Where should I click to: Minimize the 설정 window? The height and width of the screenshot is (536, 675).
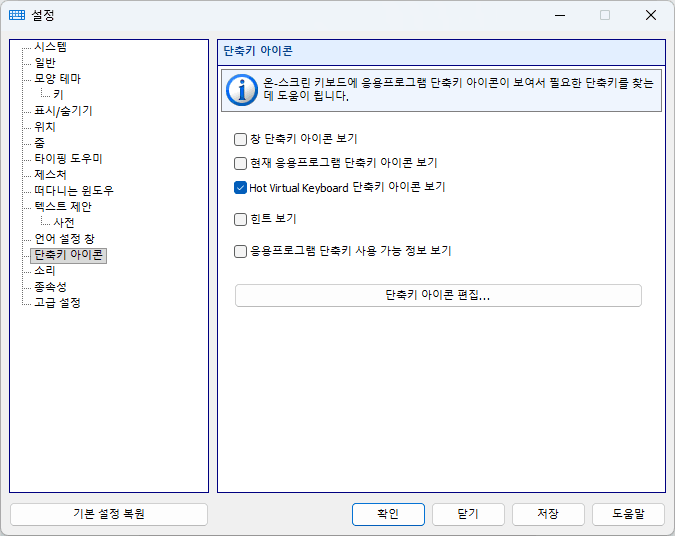click(x=560, y=15)
